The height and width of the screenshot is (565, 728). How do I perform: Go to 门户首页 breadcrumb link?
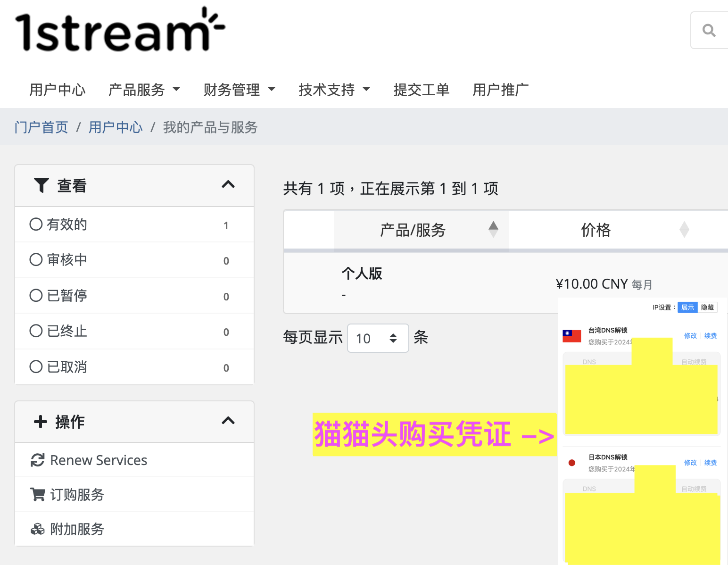coord(41,127)
